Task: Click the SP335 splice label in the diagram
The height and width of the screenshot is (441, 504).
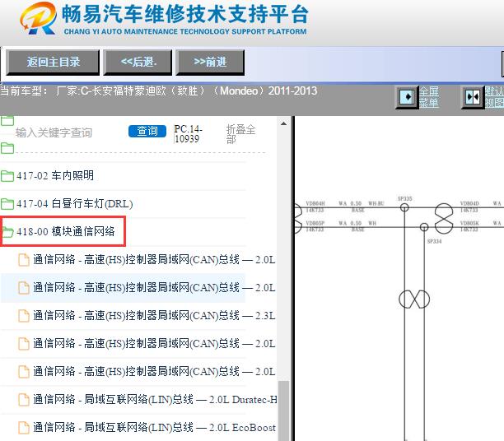Action: [x=404, y=198]
